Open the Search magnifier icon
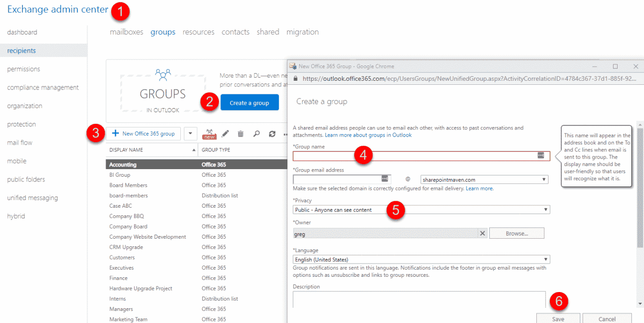The image size is (644, 323). coord(256,134)
